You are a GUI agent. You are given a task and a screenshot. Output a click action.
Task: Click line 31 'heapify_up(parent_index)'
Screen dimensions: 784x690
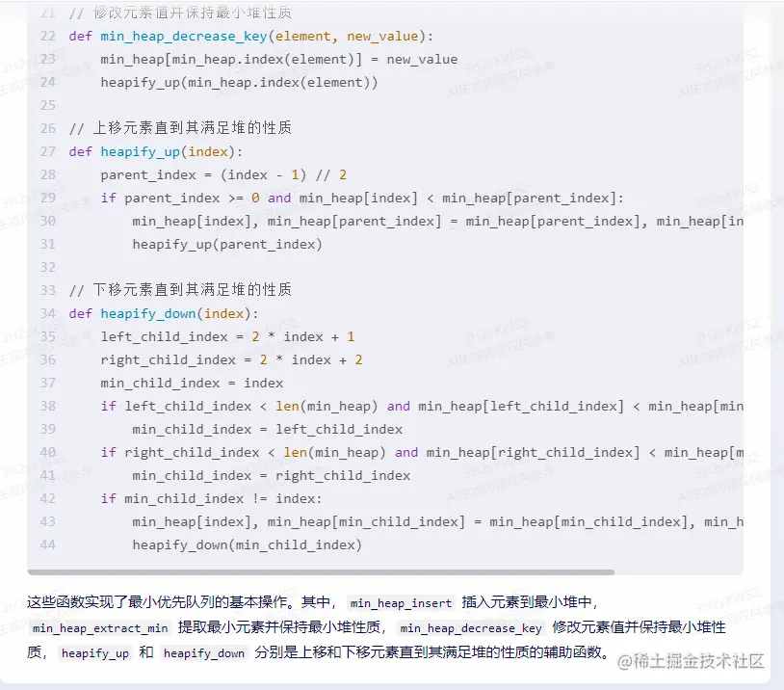227,244
